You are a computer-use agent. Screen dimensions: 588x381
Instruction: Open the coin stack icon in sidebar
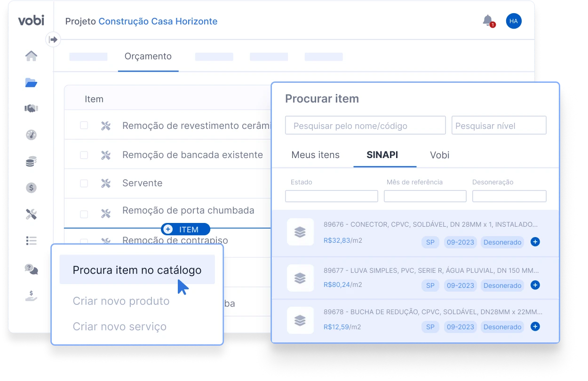click(x=31, y=162)
